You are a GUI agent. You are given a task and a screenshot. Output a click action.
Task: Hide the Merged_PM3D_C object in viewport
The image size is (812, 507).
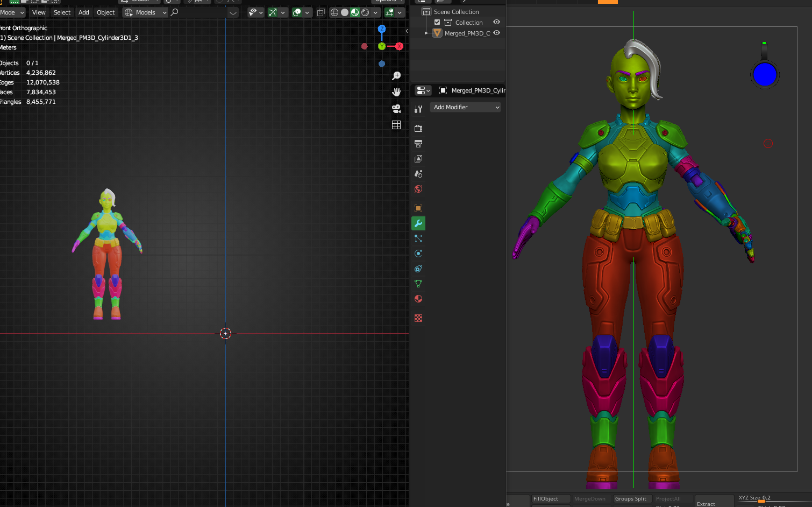click(x=496, y=33)
